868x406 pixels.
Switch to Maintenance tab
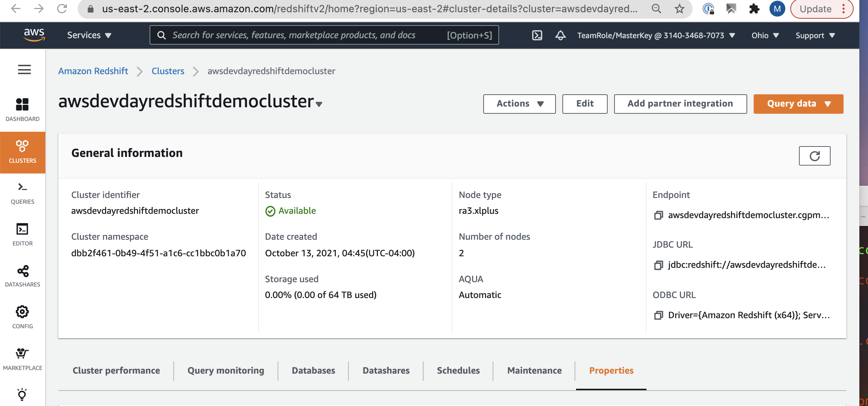534,371
